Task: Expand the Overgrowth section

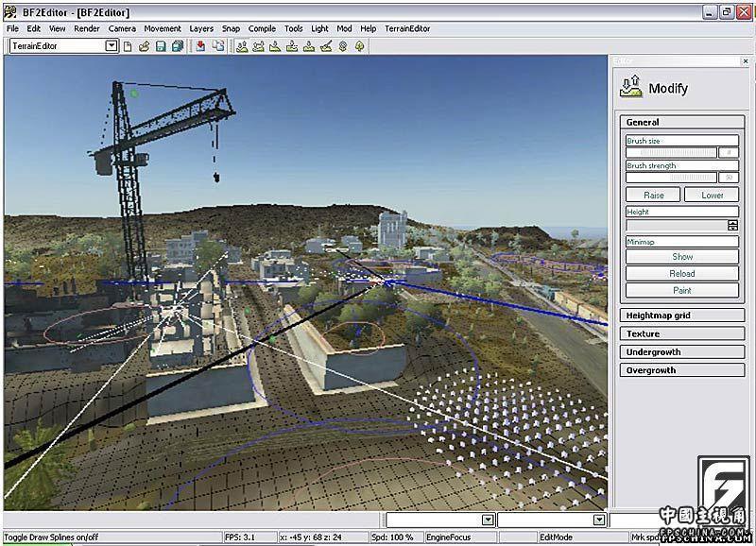Action: pos(682,370)
